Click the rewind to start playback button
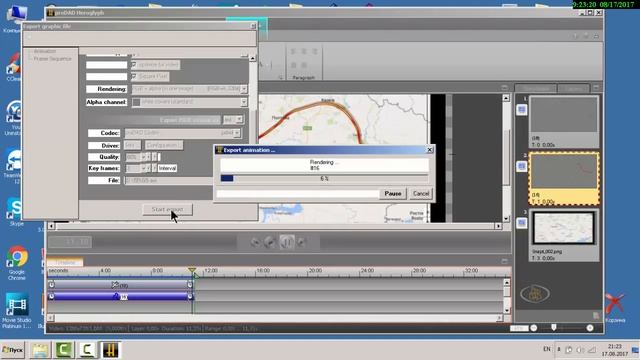The width and height of the screenshot is (640, 360). pyautogui.click(x=255, y=242)
